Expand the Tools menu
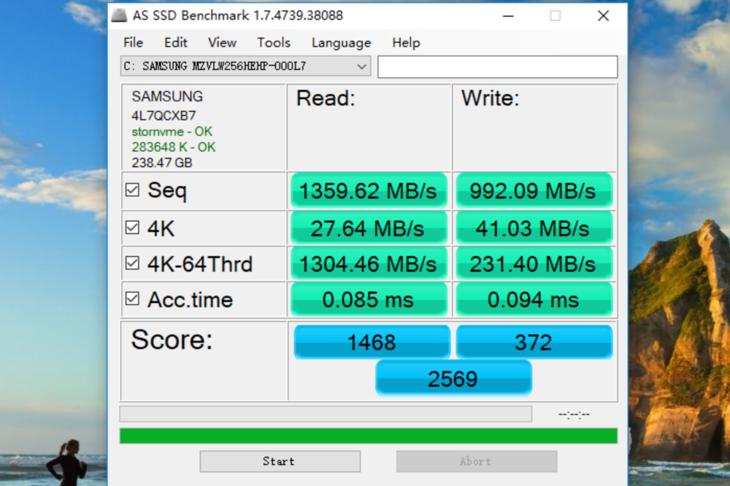This screenshot has height=486, width=730. tap(274, 42)
